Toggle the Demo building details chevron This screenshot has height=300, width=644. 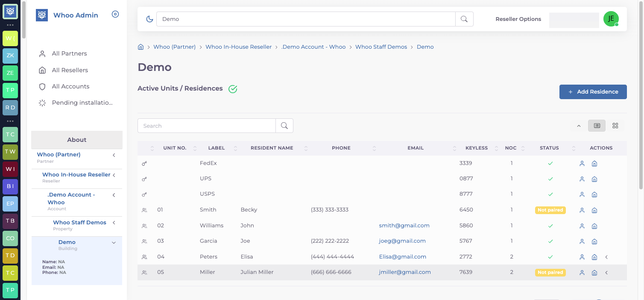(114, 243)
